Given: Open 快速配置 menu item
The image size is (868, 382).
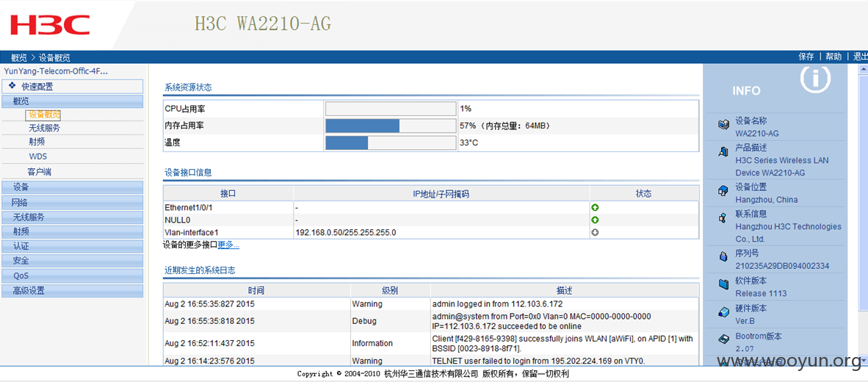Looking at the screenshot, I should click(73, 87).
